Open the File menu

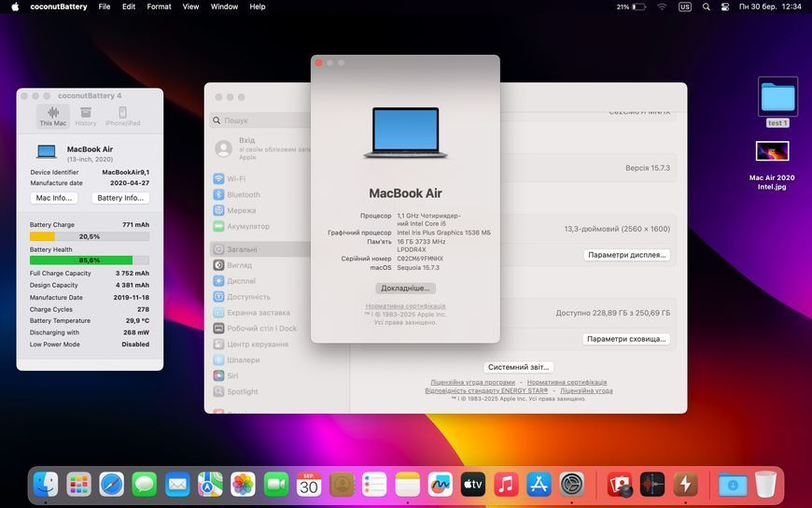tap(105, 7)
